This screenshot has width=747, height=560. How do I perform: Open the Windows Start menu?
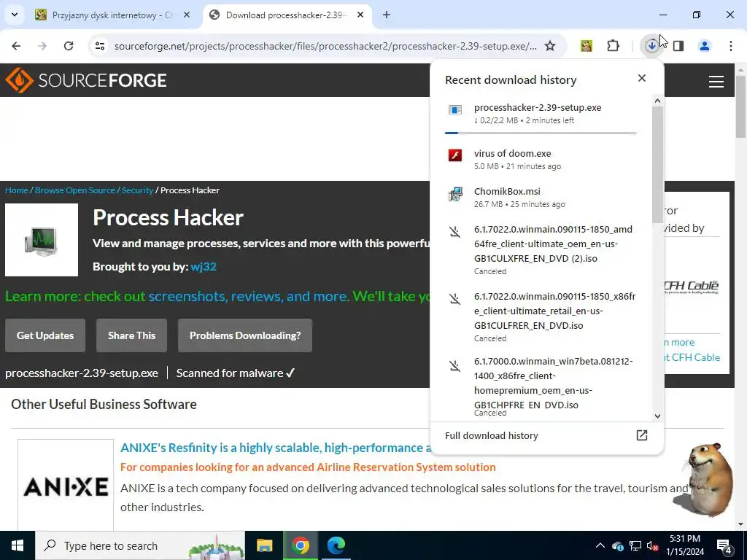tap(18, 545)
